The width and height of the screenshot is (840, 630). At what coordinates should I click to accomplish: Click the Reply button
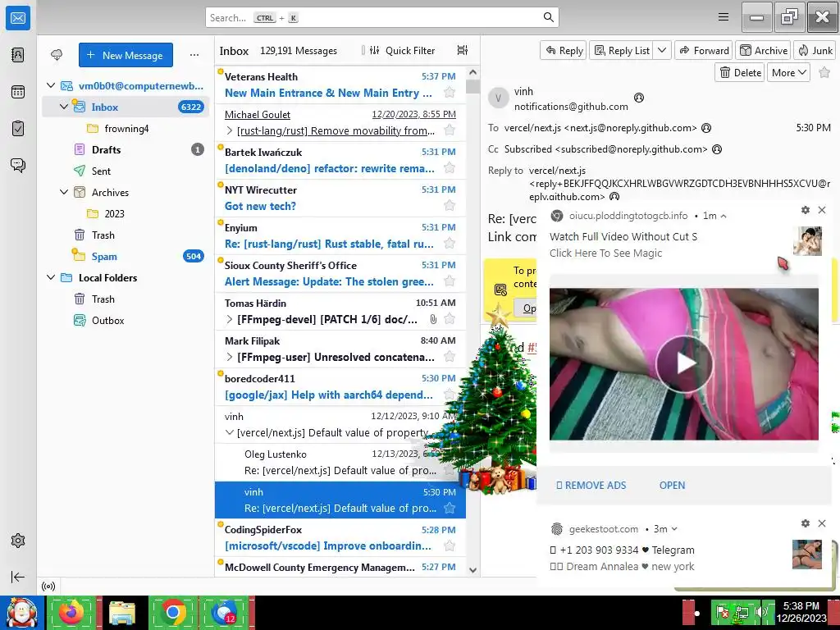[x=564, y=50]
